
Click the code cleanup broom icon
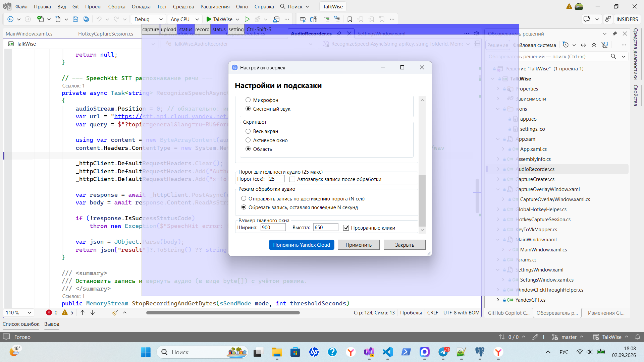click(x=115, y=313)
